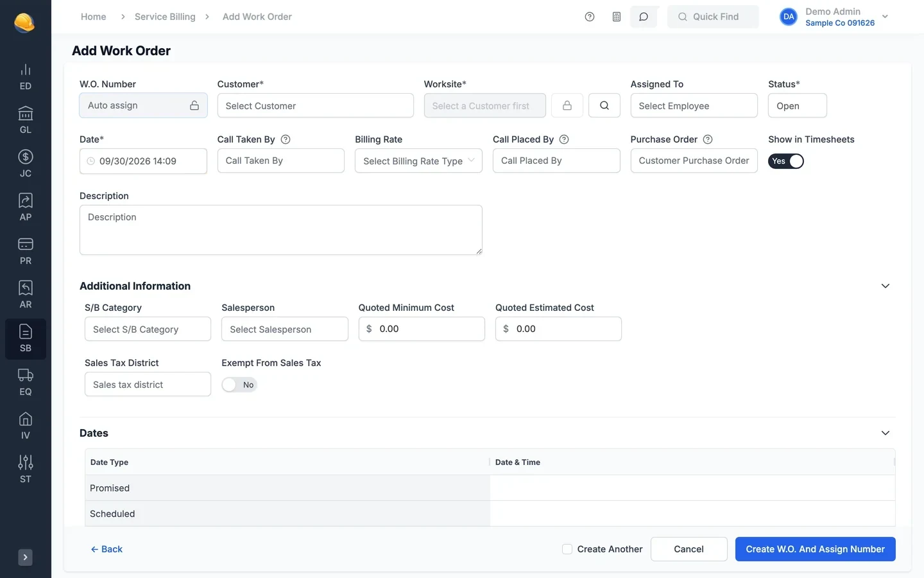Open the AR accounts receivable module
Viewport: 924px width, 578px height.
(x=25, y=295)
